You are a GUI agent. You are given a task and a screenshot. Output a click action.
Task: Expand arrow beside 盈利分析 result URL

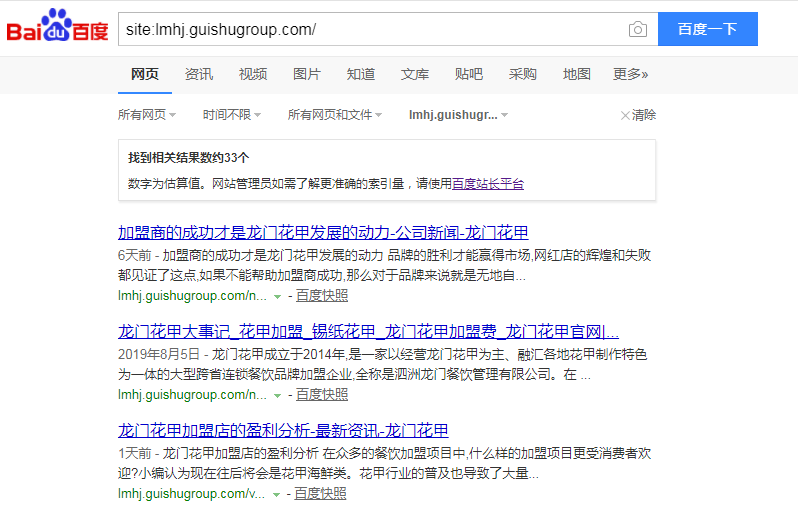276,495
